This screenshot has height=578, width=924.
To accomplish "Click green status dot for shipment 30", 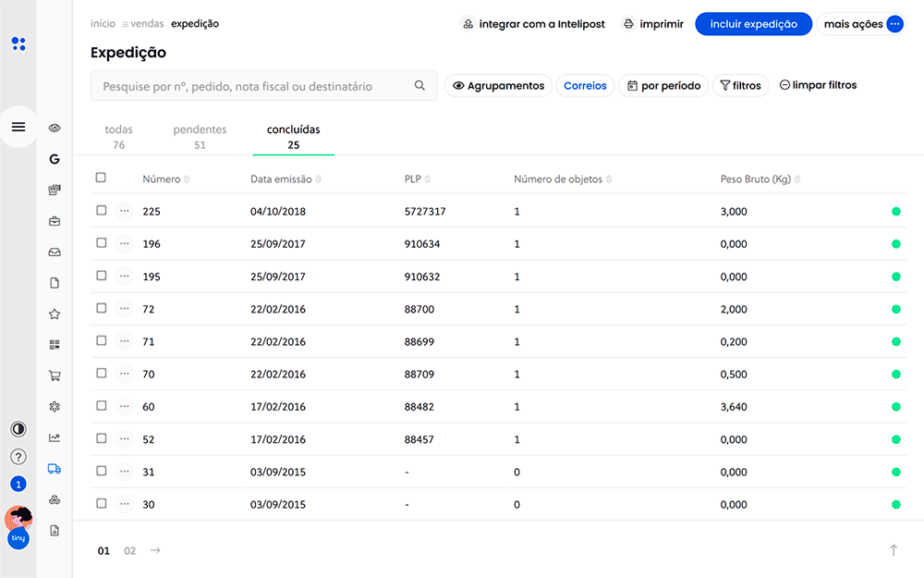I will click(x=895, y=504).
